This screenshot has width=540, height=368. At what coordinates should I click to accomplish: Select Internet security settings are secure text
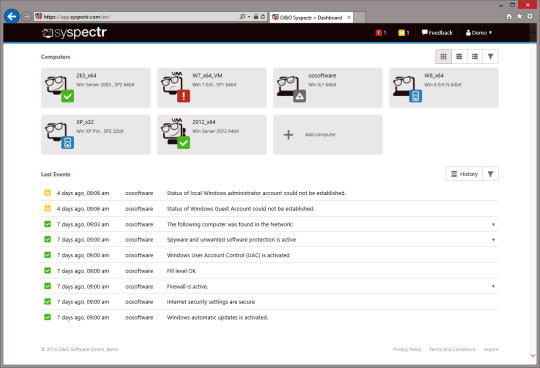(211, 302)
